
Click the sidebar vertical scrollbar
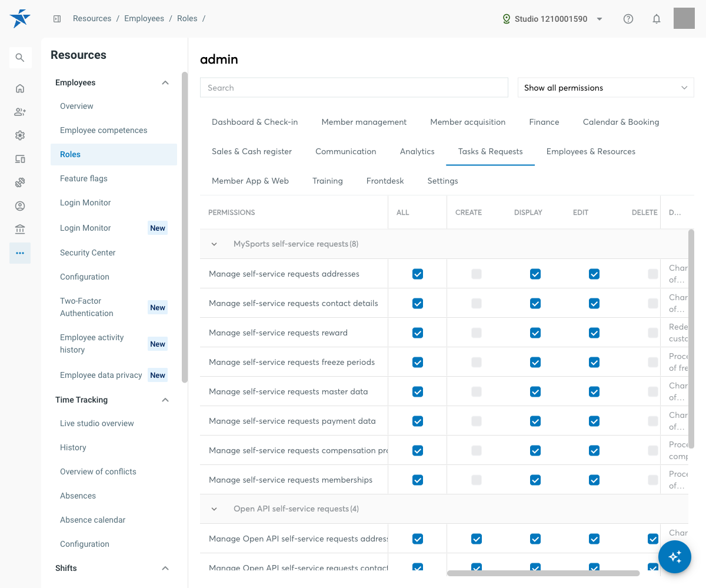pos(185,227)
